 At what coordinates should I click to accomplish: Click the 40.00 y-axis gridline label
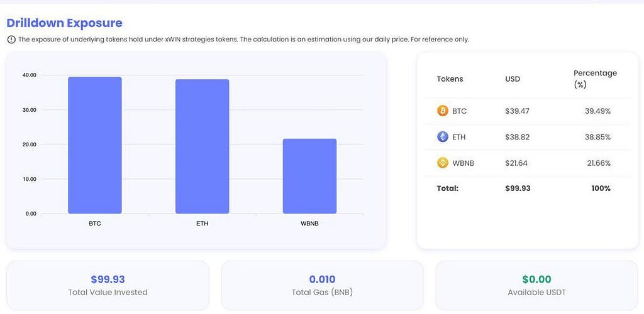[28, 75]
